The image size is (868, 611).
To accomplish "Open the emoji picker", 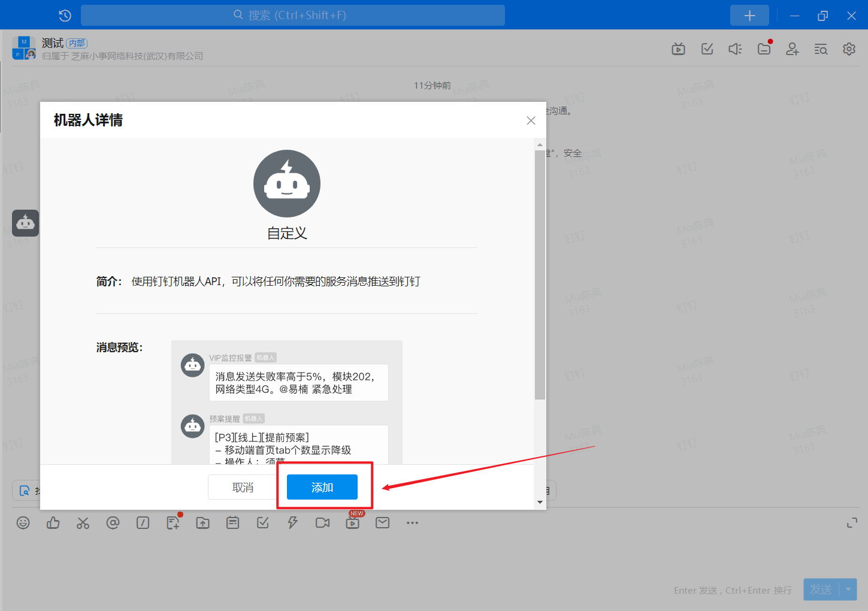I will 23,523.
